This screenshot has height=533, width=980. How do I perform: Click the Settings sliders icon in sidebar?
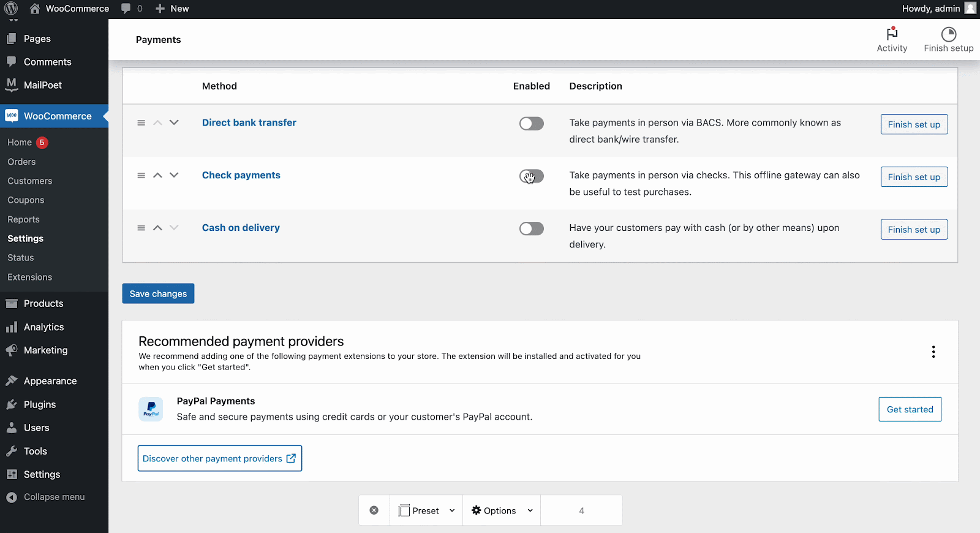[x=12, y=474]
